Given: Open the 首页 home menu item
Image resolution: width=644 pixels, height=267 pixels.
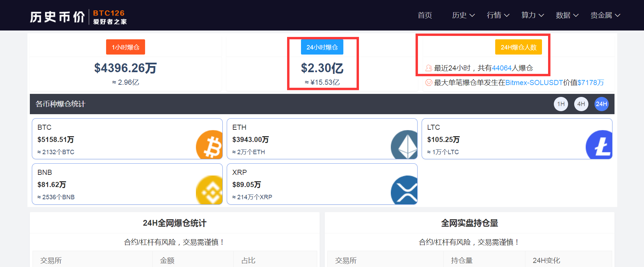Looking at the screenshot, I should coord(425,15).
